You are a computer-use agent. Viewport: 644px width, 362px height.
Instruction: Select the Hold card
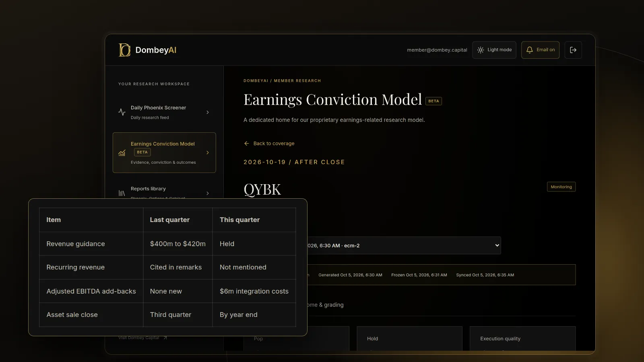pyautogui.click(x=409, y=338)
